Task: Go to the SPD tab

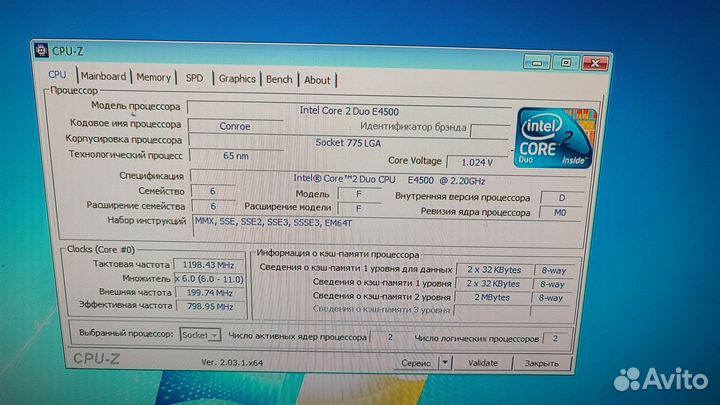Action: point(194,78)
